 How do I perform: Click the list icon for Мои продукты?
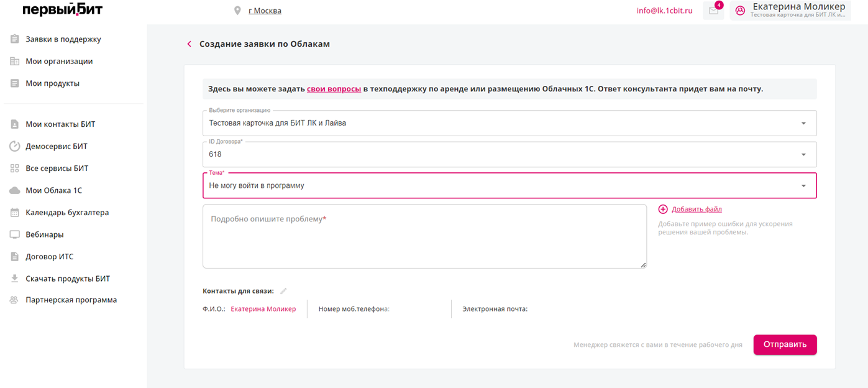[x=15, y=83]
